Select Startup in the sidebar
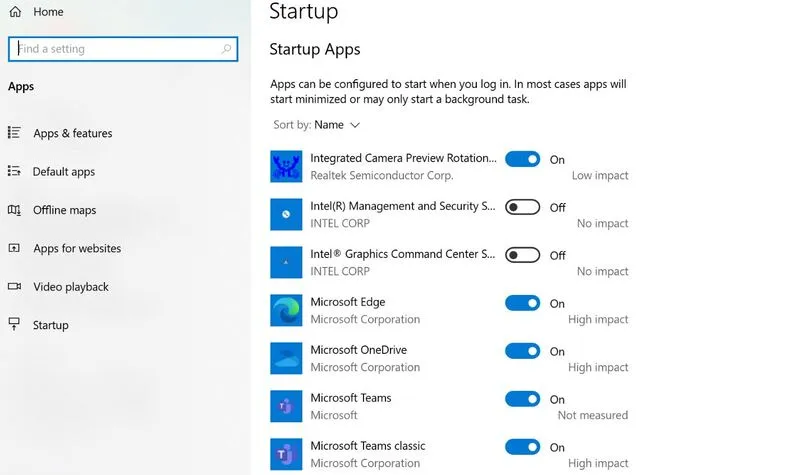Viewport: 800px width, 475px height. click(x=51, y=325)
